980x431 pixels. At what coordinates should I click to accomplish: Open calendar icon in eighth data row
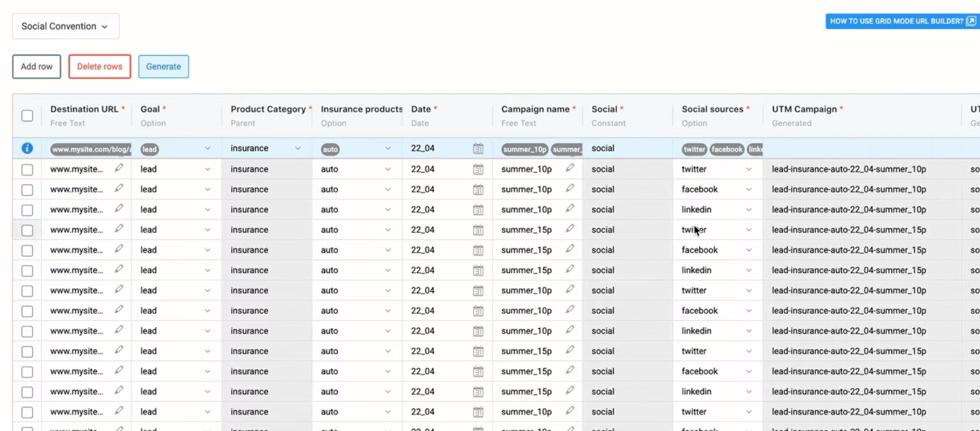[478, 311]
